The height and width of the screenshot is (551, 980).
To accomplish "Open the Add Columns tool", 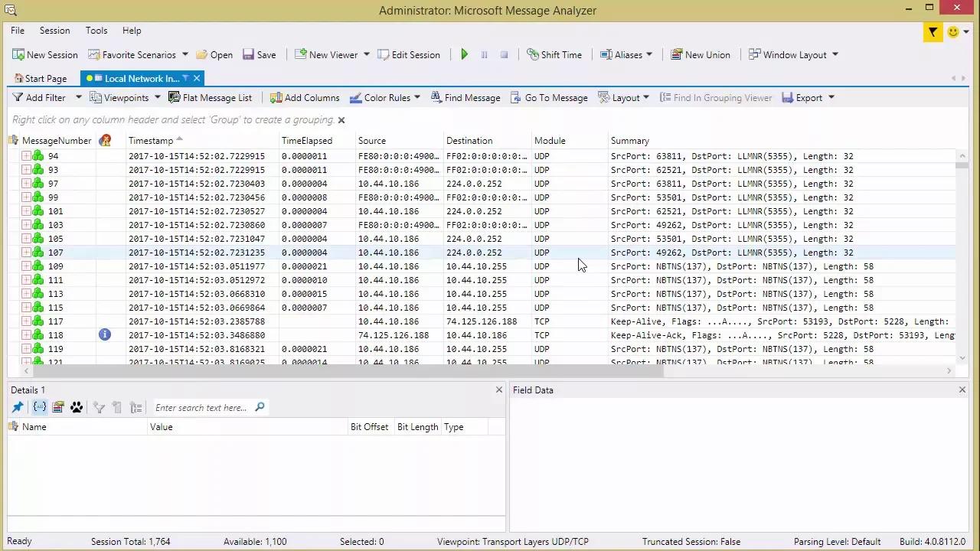I will click(276, 97).
